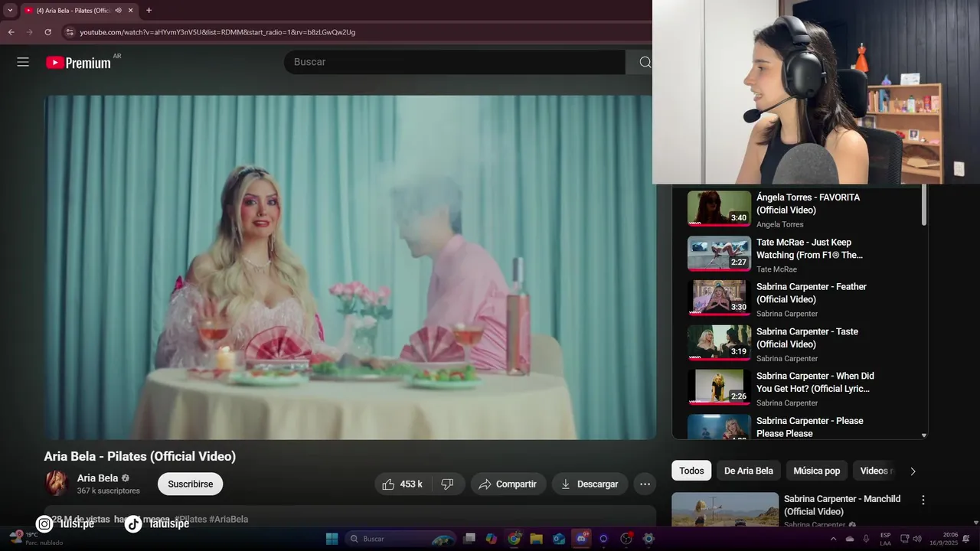Click the playlist scrollbar down arrow

tap(924, 435)
